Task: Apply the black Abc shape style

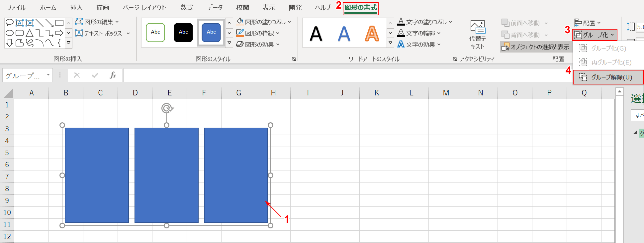Action: [183, 32]
